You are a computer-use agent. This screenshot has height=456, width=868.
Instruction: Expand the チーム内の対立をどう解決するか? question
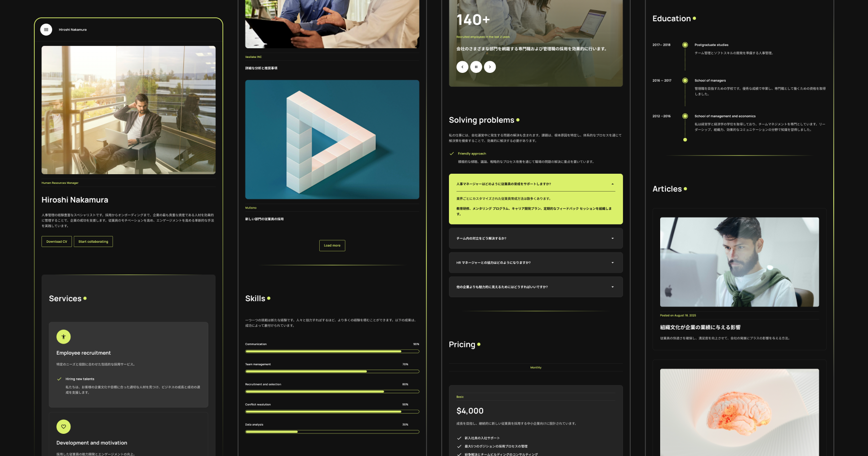pyautogui.click(x=536, y=238)
